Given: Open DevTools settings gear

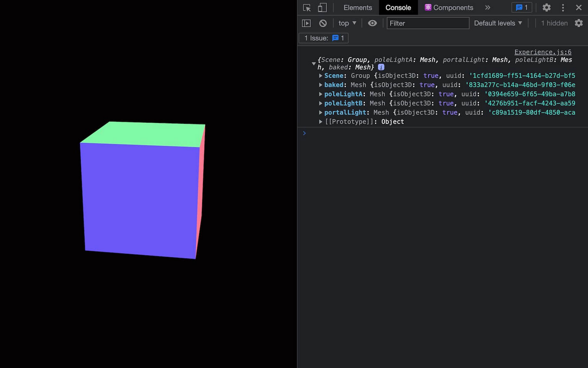Looking at the screenshot, I should point(546,8).
